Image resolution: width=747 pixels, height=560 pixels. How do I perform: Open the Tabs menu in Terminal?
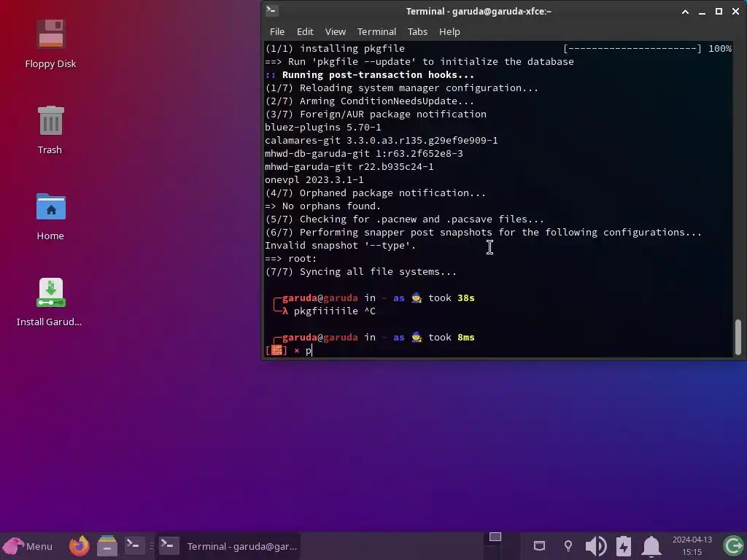tap(417, 31)
